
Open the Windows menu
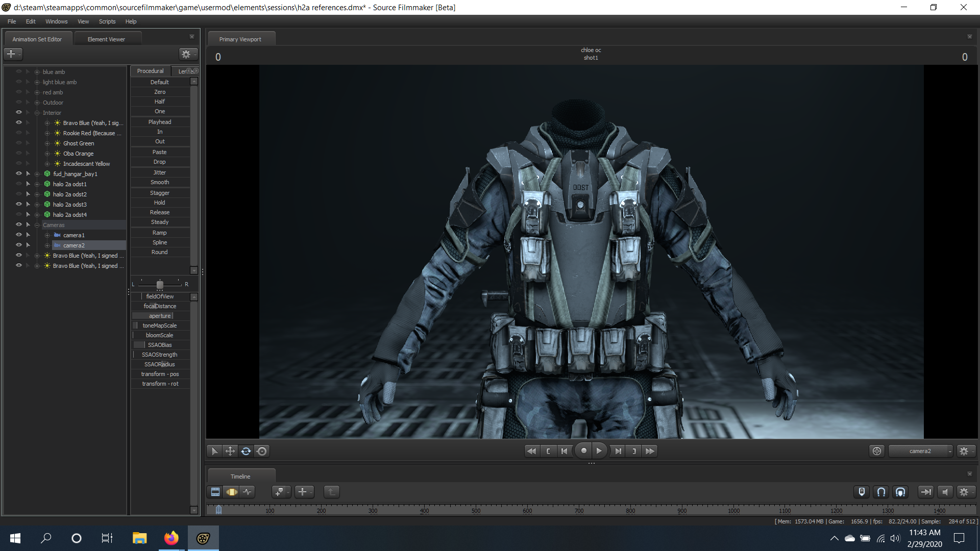(56, 21)
